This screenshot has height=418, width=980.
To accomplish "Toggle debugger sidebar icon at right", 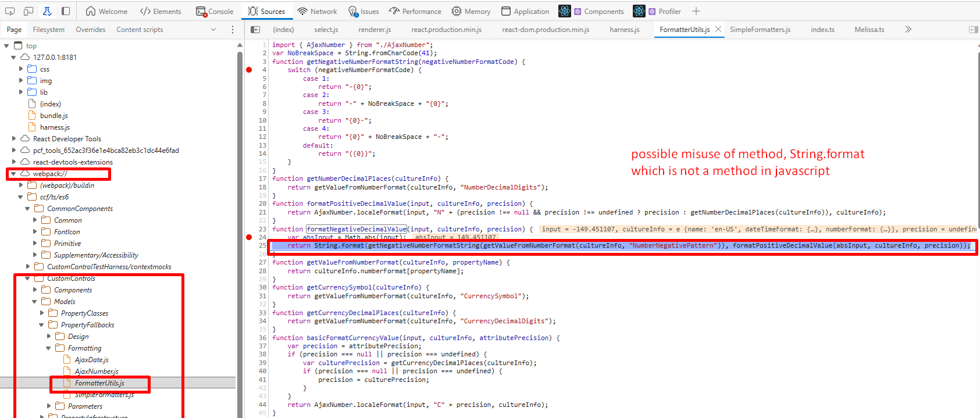I will click(973, 30).
